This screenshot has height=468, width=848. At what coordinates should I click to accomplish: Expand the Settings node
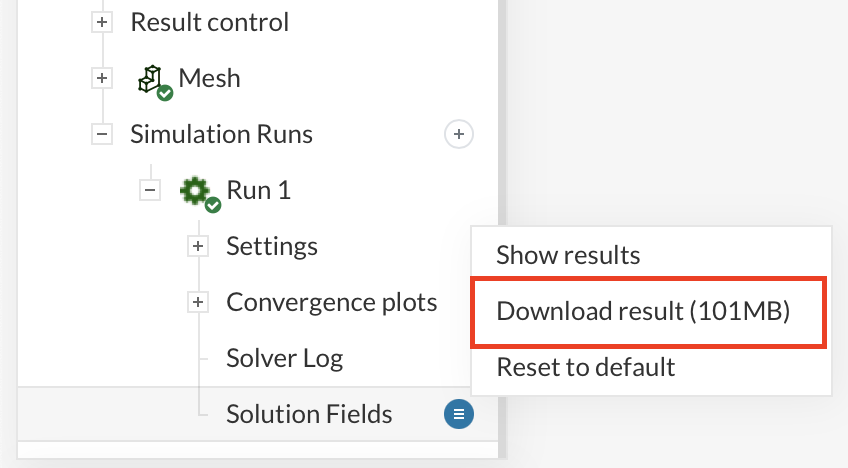[x=198, y=246]
